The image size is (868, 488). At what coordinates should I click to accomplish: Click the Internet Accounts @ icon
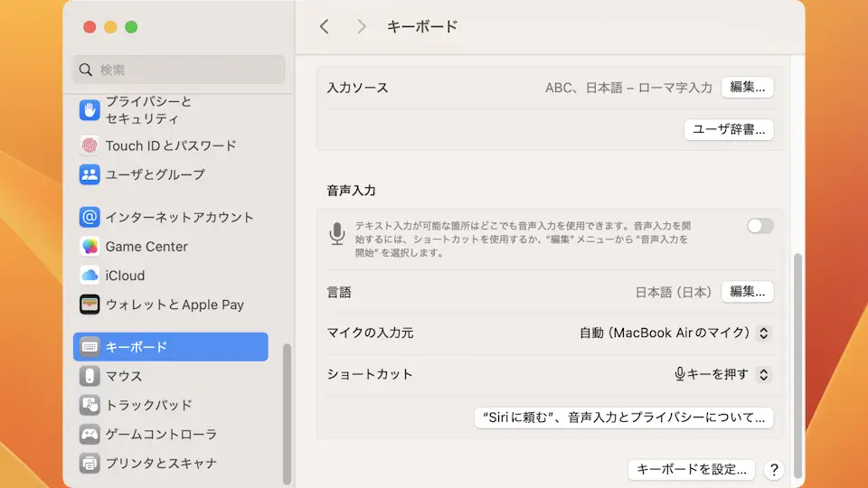tap(90, 217)
